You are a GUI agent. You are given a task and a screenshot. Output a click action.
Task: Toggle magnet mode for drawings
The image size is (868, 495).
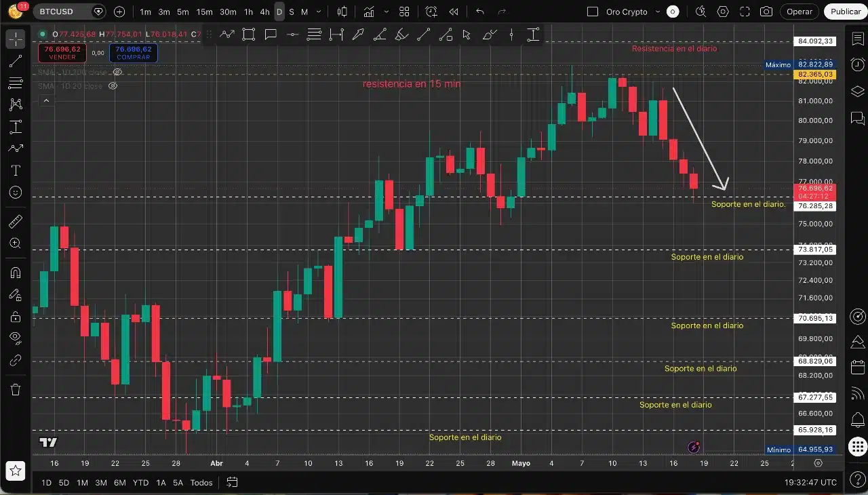[x=16, y=273]
